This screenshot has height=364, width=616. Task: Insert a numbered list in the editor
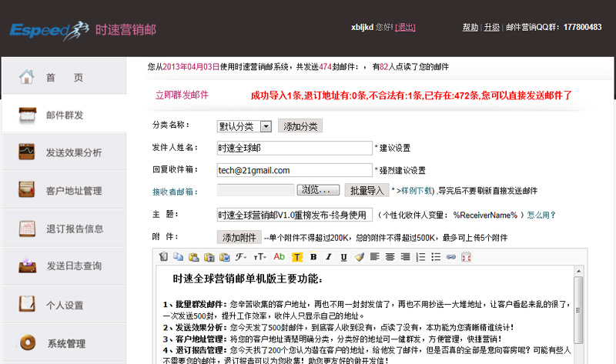pos(420,256)
